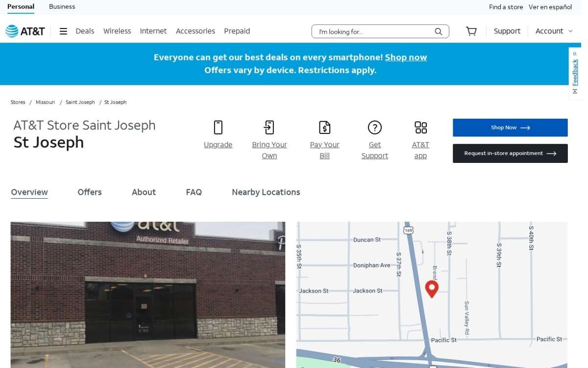Viewport: 588px width, 368px height.
Task: Select the About section tab
Action: [x=144, y=192]
